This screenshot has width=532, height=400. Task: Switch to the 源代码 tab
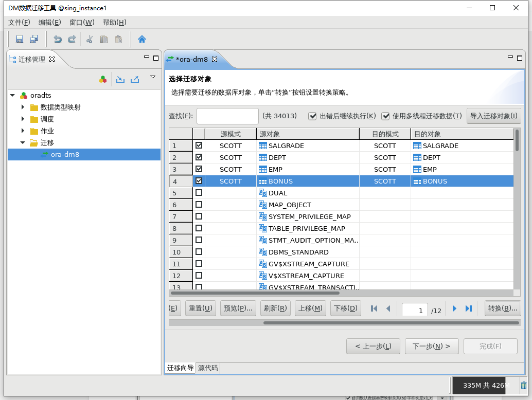pos(207,368)
